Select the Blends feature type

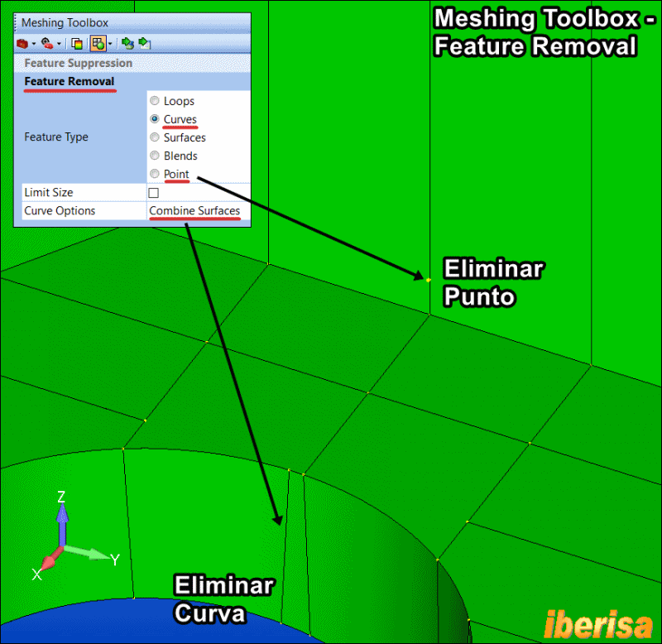click(x=155, y=156)
